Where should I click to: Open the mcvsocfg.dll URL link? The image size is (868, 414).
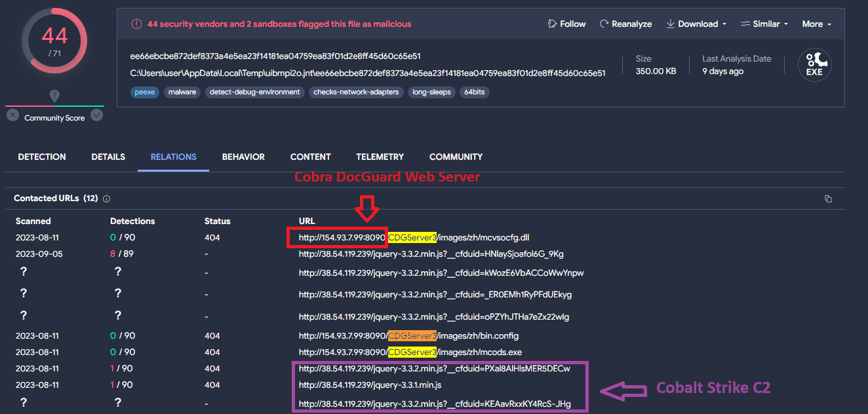413,237
